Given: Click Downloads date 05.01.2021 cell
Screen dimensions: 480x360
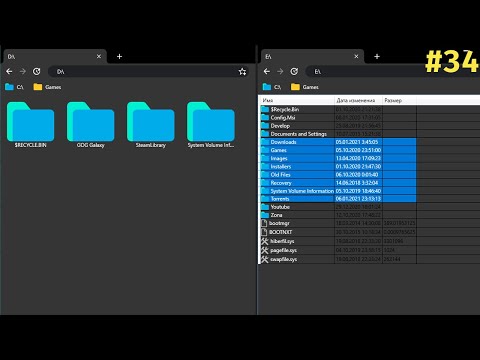Looking at the screenshot, I should [357, 142].
